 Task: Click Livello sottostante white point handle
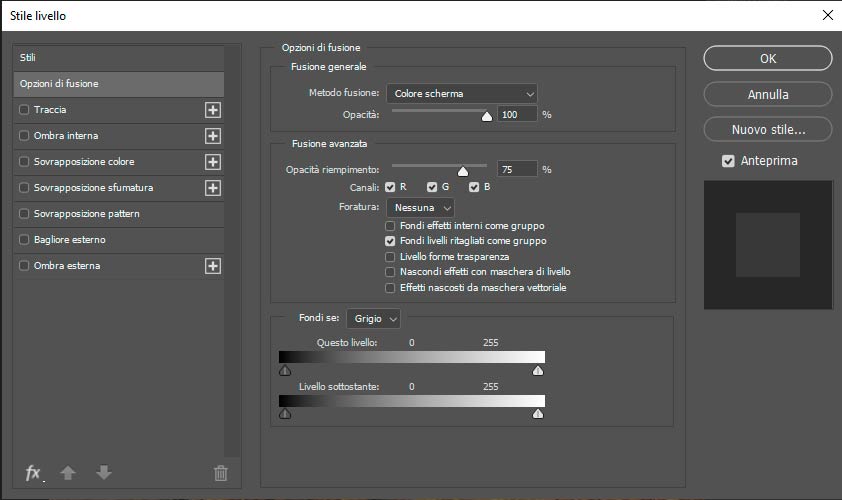tap(538, 414)
